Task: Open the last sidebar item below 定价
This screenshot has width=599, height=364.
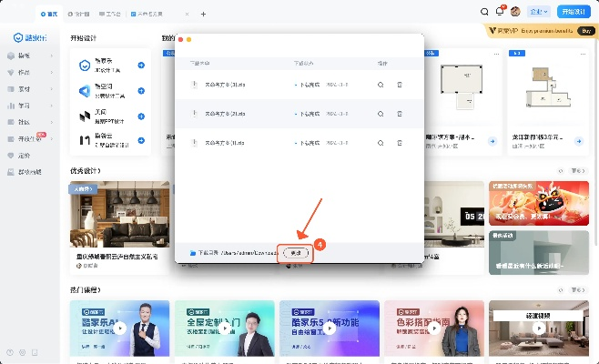Action: pos(25,172)
